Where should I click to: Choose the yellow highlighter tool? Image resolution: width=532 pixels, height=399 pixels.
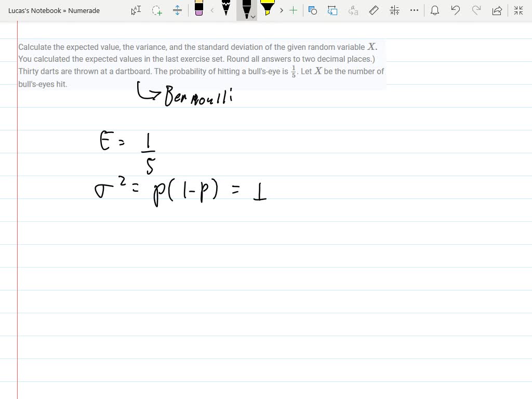click(x=267, y=9)
